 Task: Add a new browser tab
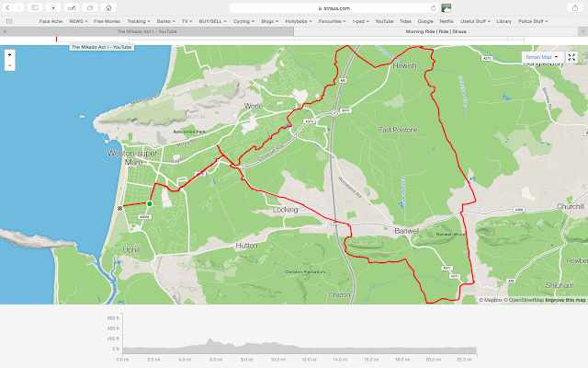[582, 31]
